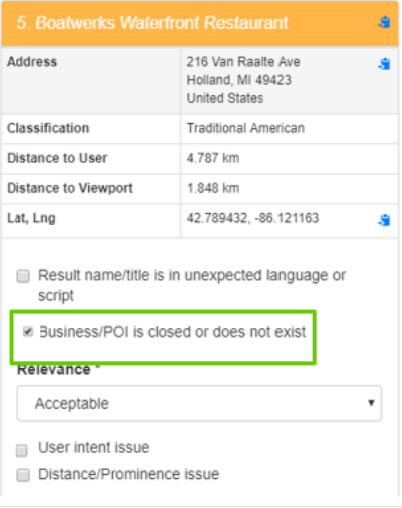Click the Address row label
This screenshot has width=402, height=508.
[x=32, y=62]
